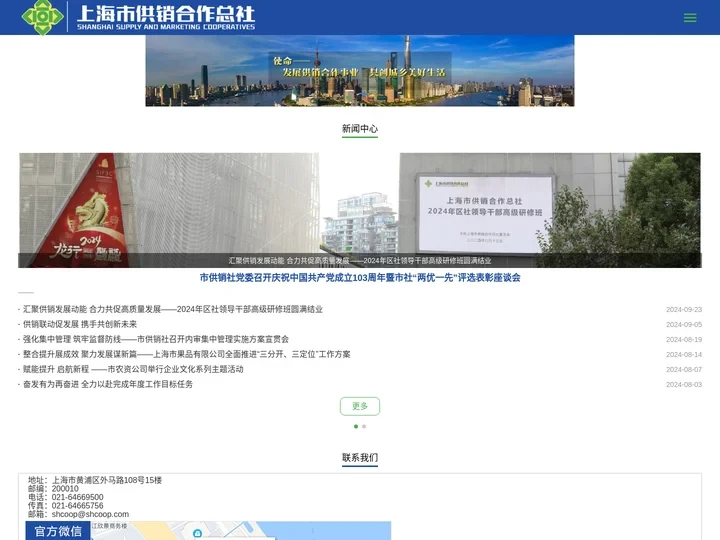Open article 强化集中管理 筑牢监督防线
This screenshot has height=540, width=720.
pyautogui.click(x=156, y=339)
